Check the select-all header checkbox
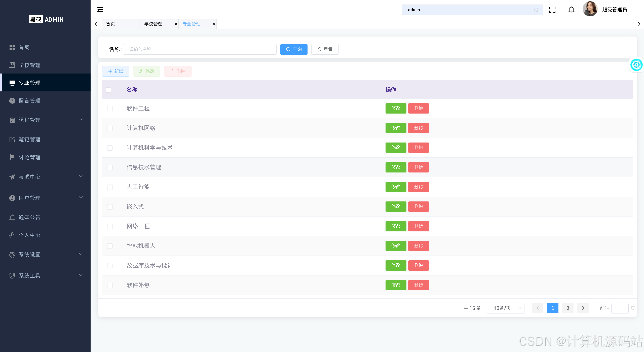The height and width of the screenshot is (352, 644). [108, 90]
